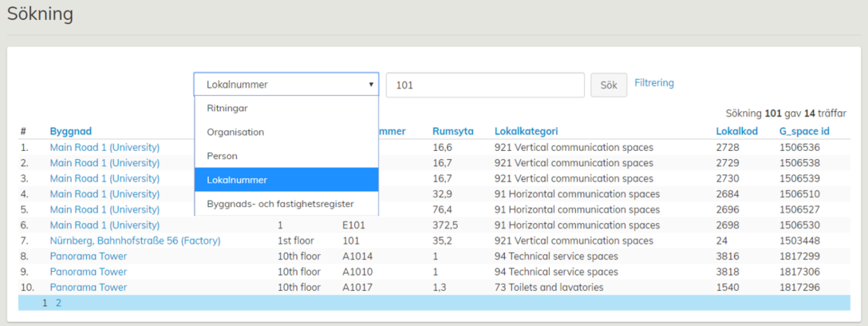This screenshot has width=868, height=326.
Task: Open Main Road 1 (University) in row 1
Action: [105, 148]
